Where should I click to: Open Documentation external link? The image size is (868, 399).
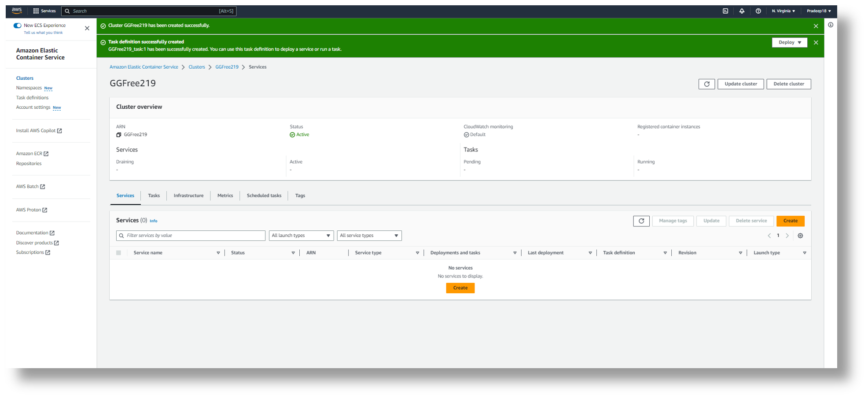pyautogui.click(x=36, y=233)
